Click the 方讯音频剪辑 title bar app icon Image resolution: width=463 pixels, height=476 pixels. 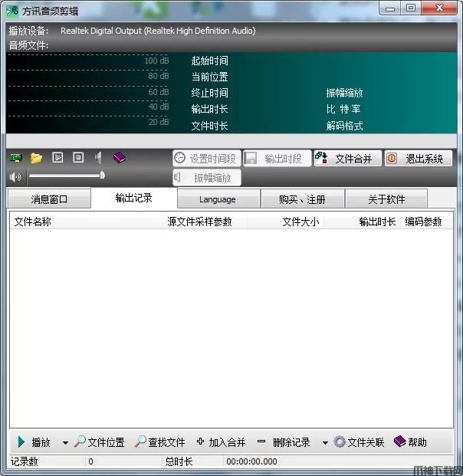tap(12, 11)
